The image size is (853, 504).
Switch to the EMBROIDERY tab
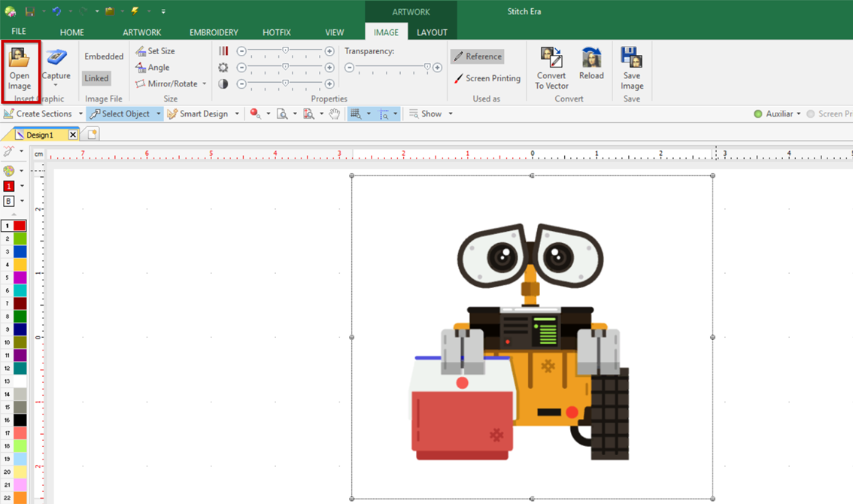point(214,32)
